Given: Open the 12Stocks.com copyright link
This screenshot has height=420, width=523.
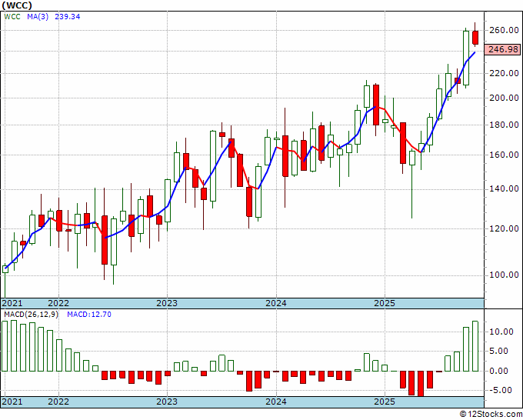Looking at the screenshot, I should (491, 415).
